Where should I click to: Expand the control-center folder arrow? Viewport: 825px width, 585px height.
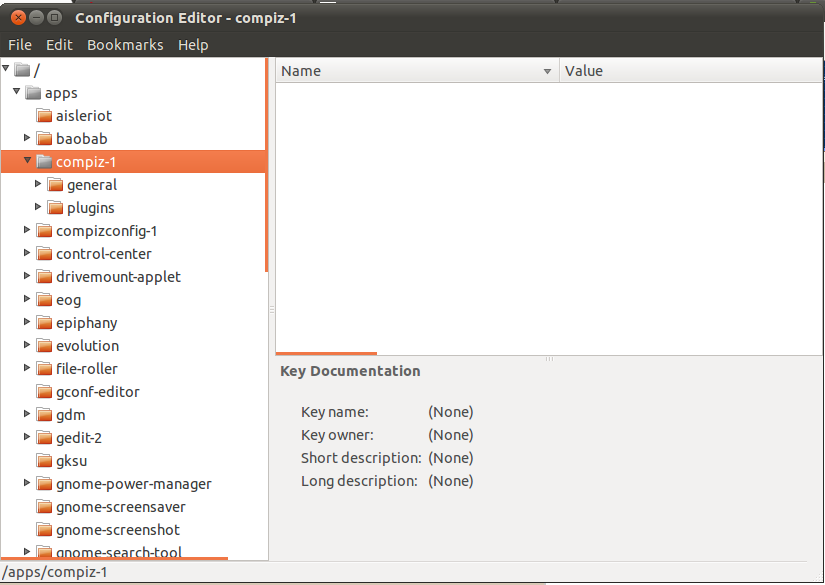(27, 253)
